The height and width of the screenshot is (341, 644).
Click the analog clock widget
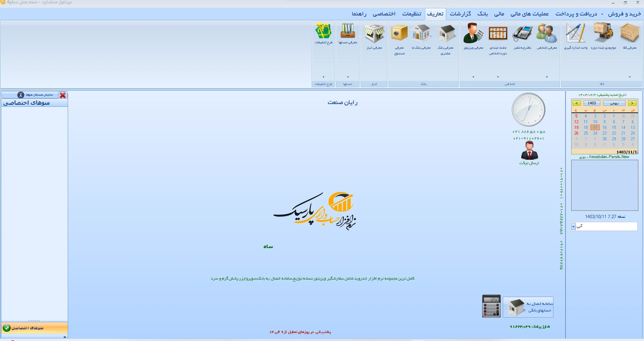pos(529,110)
